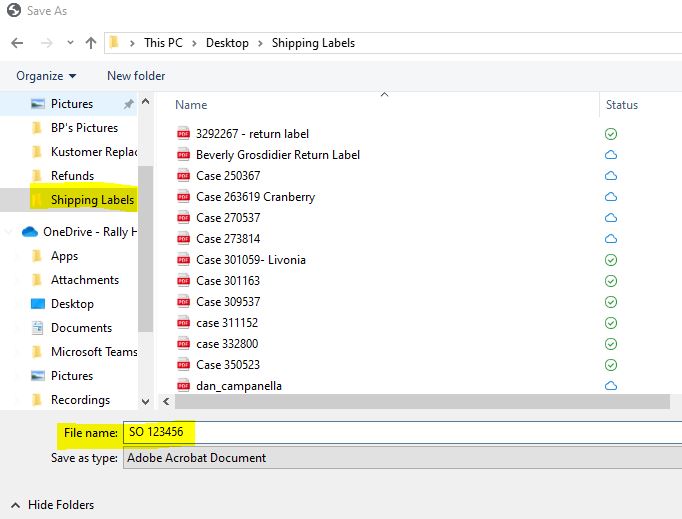
Task: Select PDF icon for 3292267 - return label
Action: (x=184, y=134)
